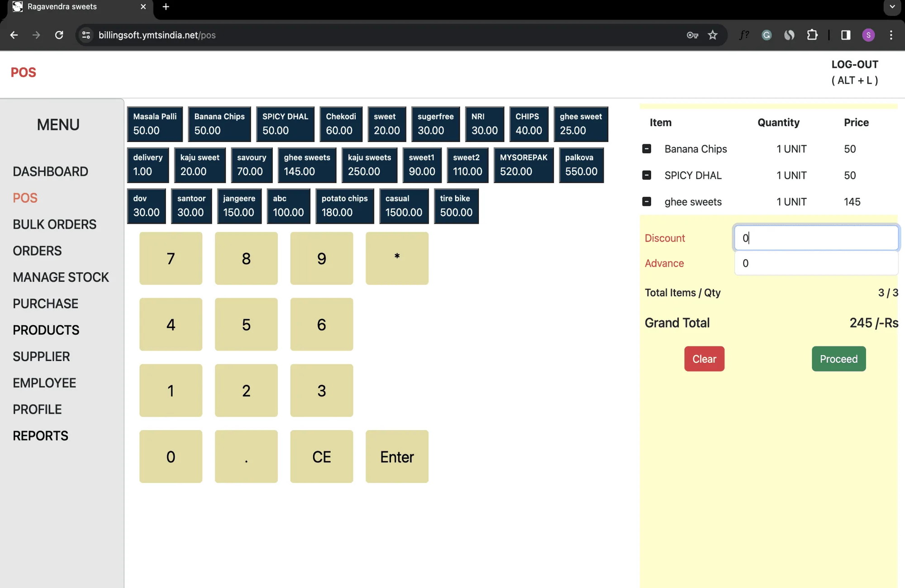905x588 pixels.
Task: Add MYSOREPAK 520.00 product tile
Action: pyautogui.click(x=524, y=165)
